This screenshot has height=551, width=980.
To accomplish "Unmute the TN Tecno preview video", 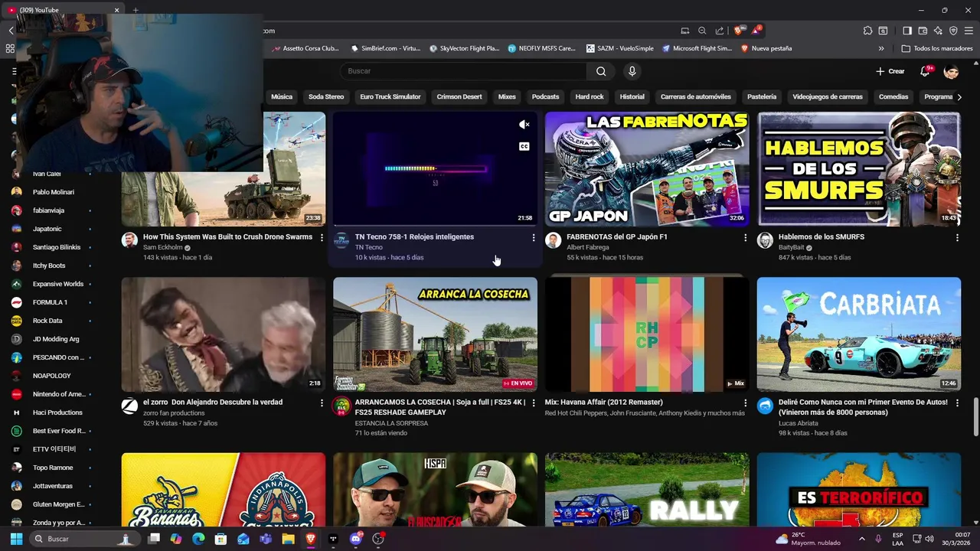I will [x=524, y=125].
